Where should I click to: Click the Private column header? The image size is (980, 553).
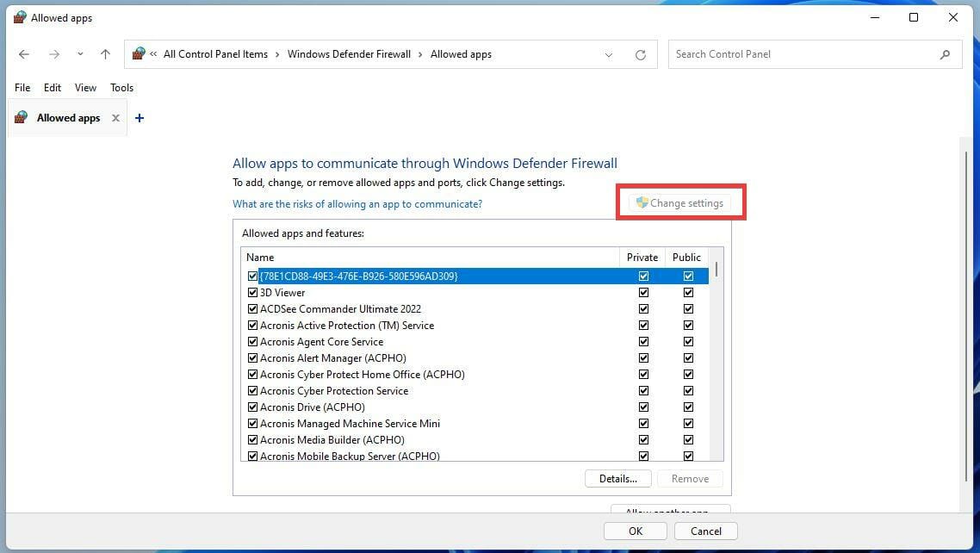(x=642, y=257)
